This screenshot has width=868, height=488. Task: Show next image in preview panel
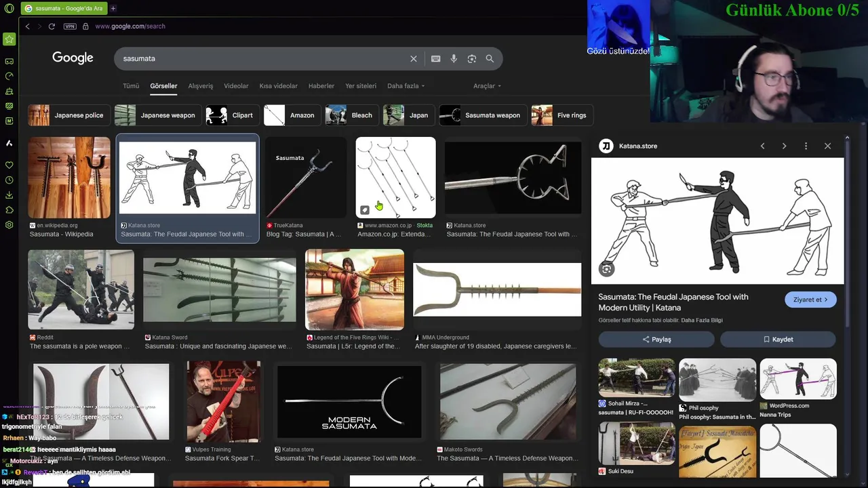coord(784,146)
